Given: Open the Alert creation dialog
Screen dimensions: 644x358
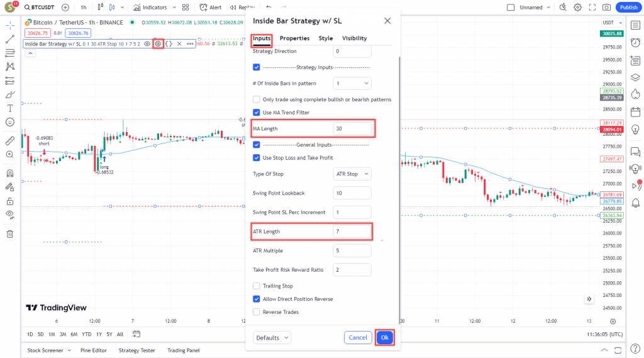Looking at the screenshot, I should [x=210, y=8].
